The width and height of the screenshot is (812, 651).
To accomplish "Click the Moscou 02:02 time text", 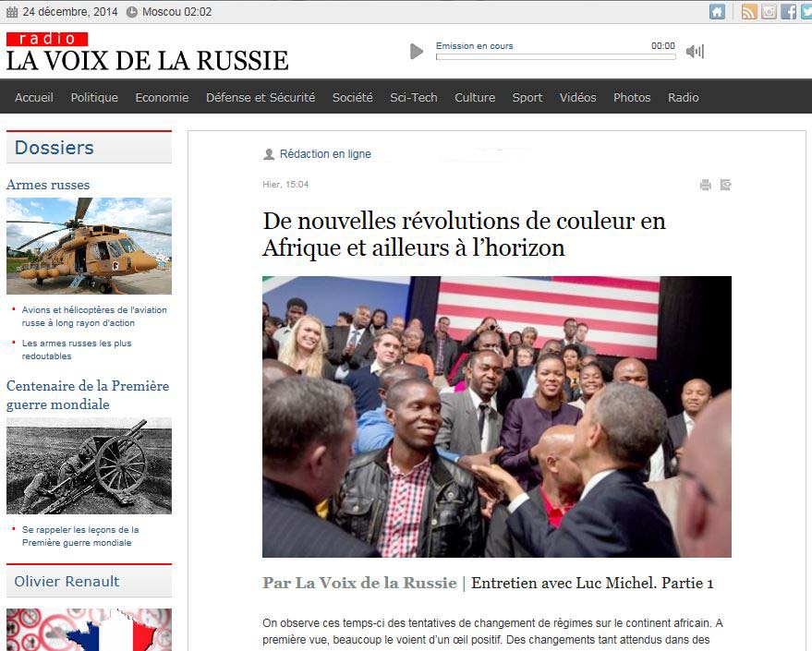I will [177, 11].
